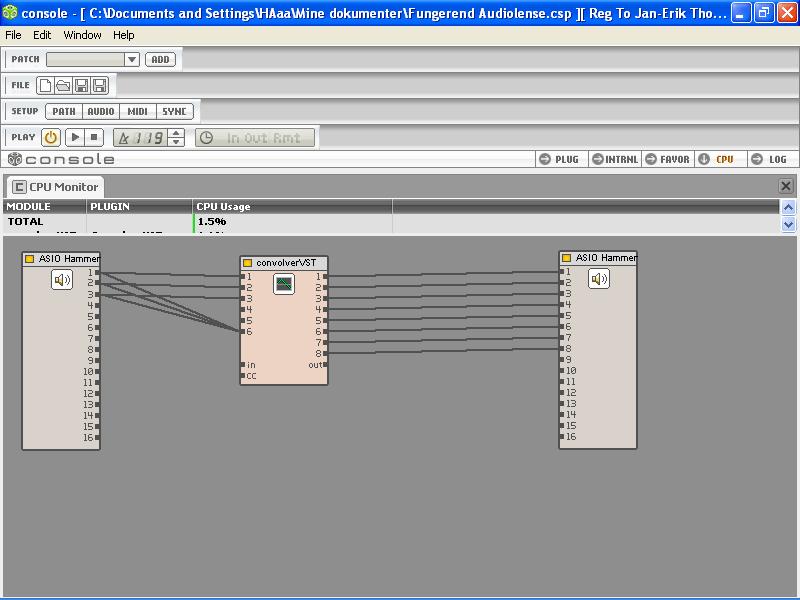The height and width of the screenshot is (600, 800).
Task: Click the PLUGIN column header
Action: coord(139,207)
